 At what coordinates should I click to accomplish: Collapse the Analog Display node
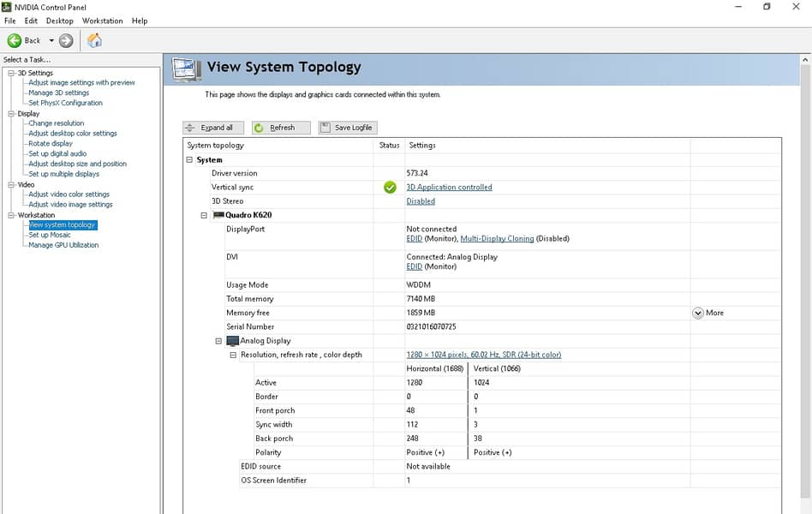coord(218,341)
